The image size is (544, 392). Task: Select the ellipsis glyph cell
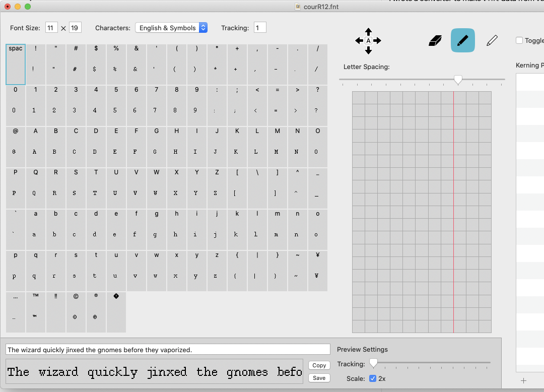point(15,312)
